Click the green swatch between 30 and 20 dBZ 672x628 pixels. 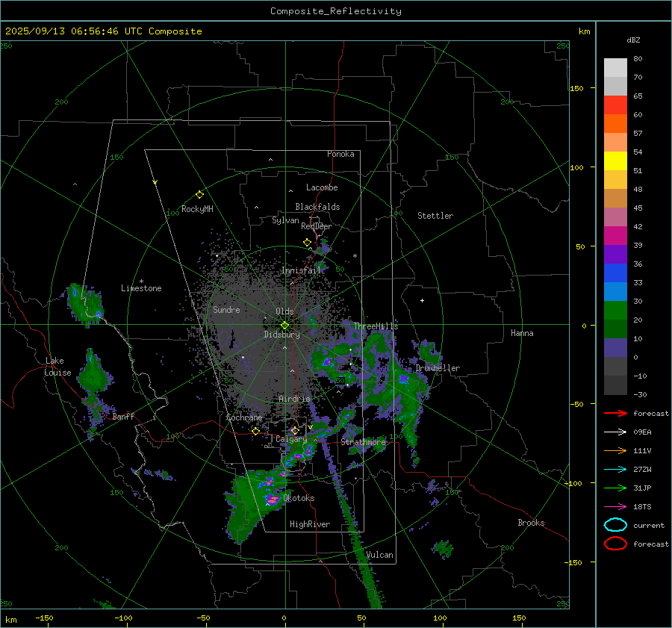615,311
